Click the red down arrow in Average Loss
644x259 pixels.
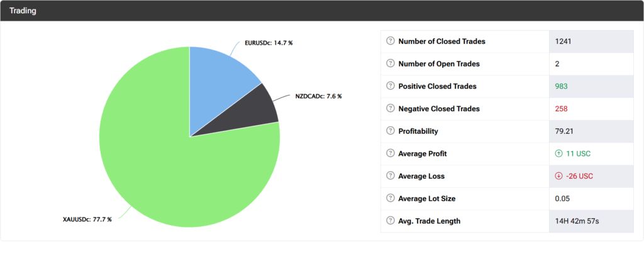tap(558, 176)
